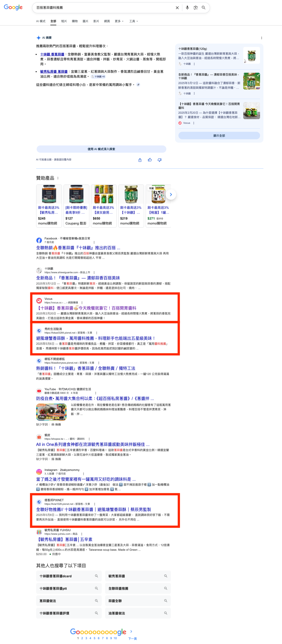Image resolution: width=282 pixels, height=644 pixels.
Task: Show next sponsored products with arrow
Action: click(171, 194)
